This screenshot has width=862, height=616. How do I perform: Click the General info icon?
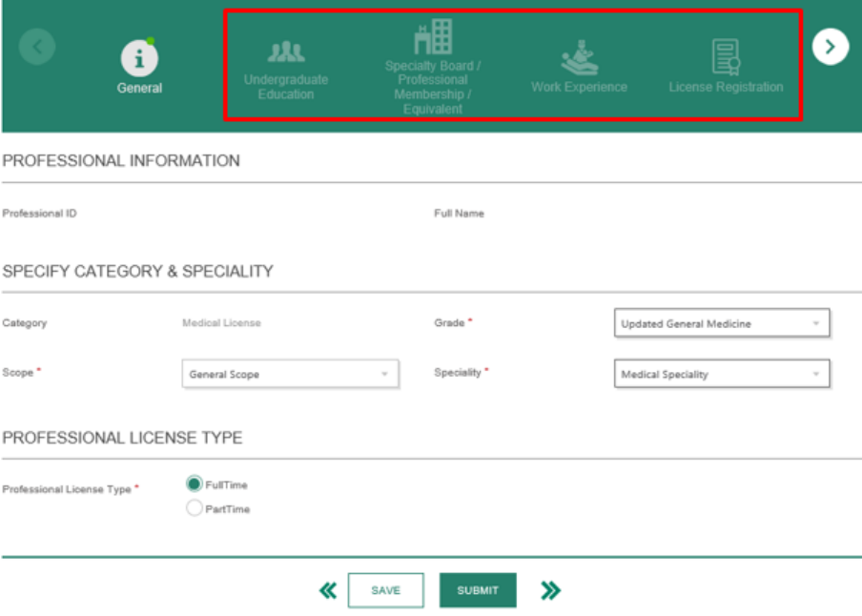tap(139, 58)
